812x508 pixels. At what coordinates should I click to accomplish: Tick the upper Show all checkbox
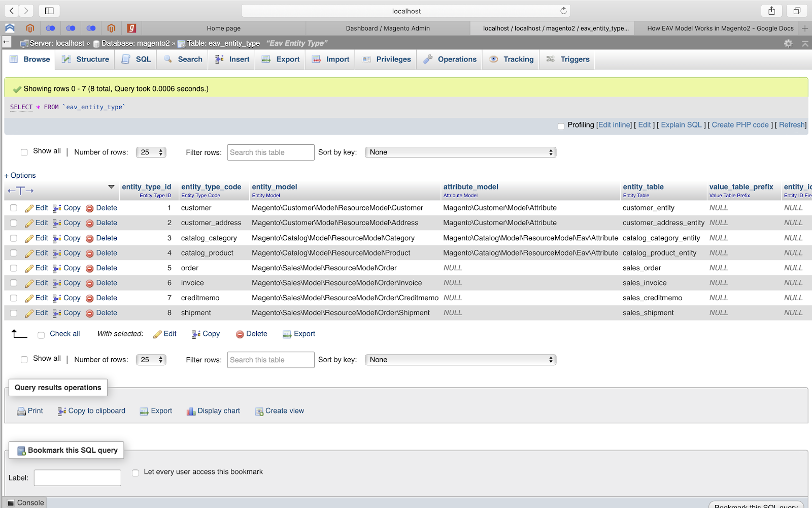pos(24,152)
